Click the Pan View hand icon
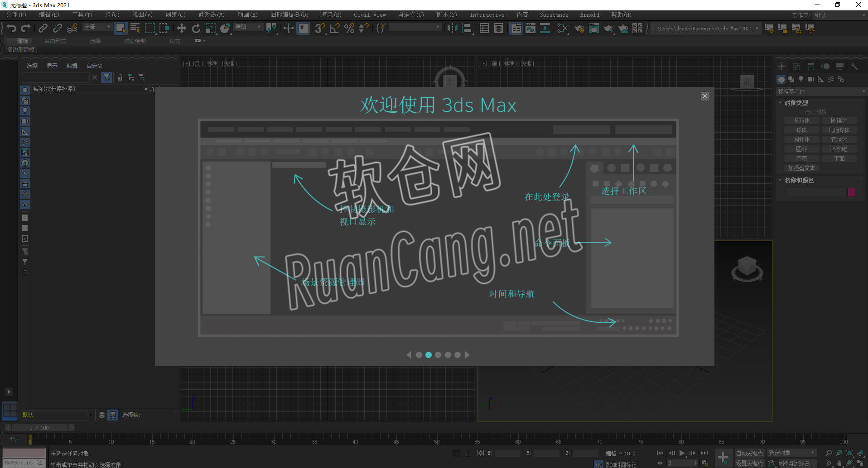This screenshot has width=868, height=468. (x=839, y=463)
